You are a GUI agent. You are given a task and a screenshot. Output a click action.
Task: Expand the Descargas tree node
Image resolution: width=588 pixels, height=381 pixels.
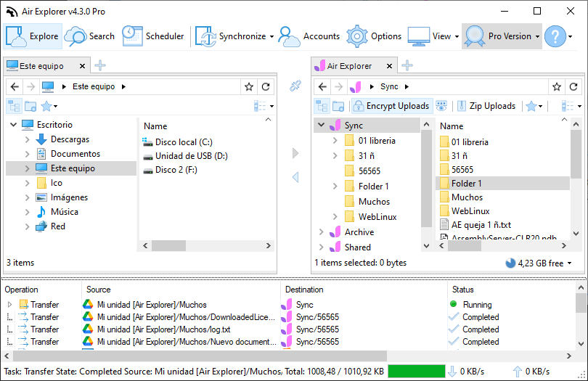(27, 139)
